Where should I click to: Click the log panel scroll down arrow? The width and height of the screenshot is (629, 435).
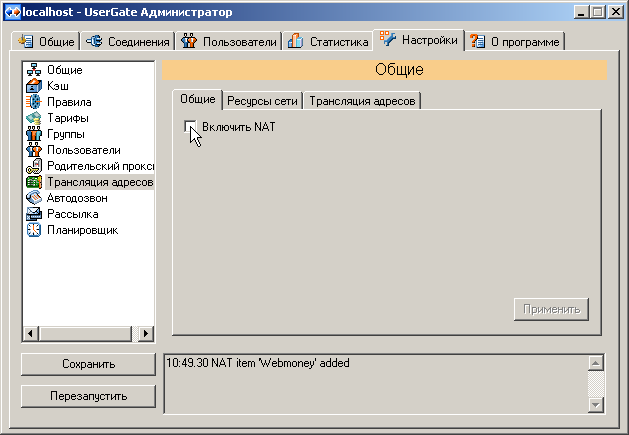596,405
